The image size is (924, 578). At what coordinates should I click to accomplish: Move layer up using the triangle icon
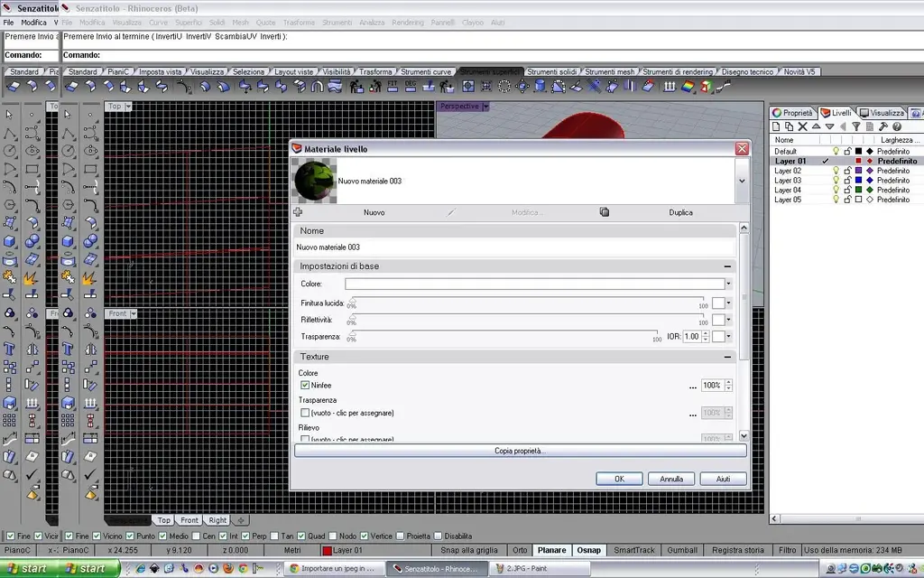click(x=817, y=126)
